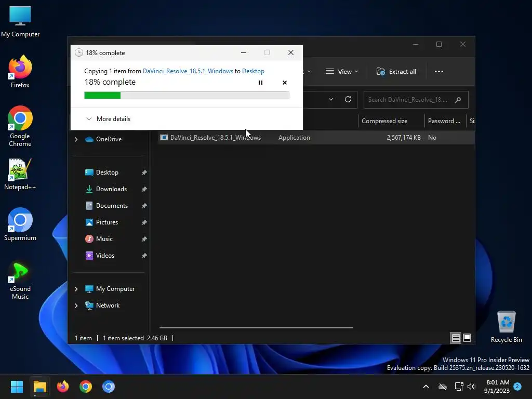Open the View menu in File Explorer
532x399 pixels.
pos(342,72)
